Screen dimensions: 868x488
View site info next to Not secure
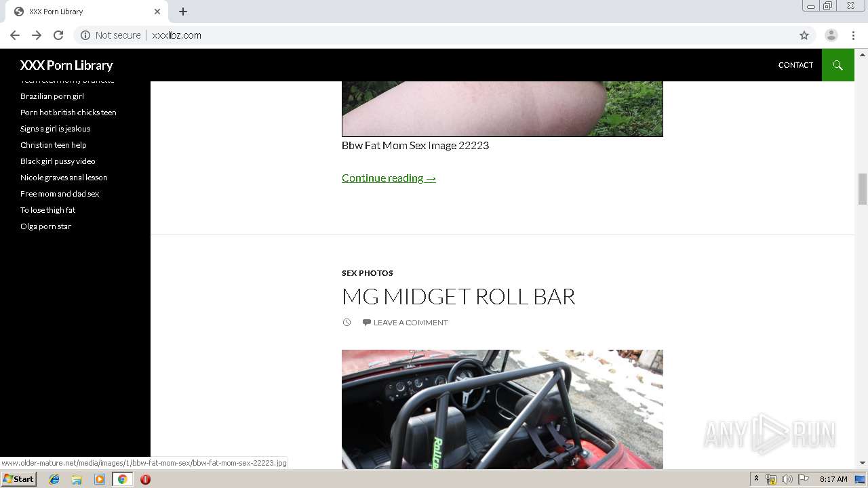pyautogui.click(x=85, y=35)
